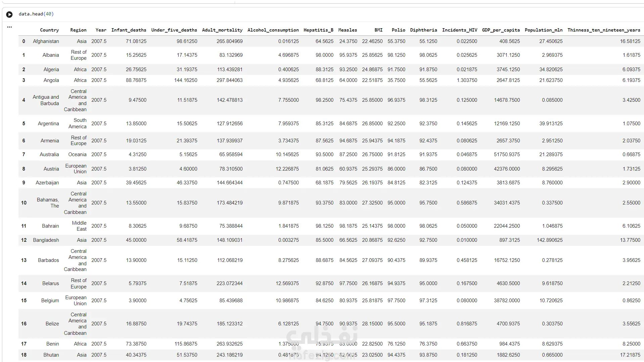Click the Incidents_HIV column header
The width and height of the screenshot is (644, 362).
point(459,30)
